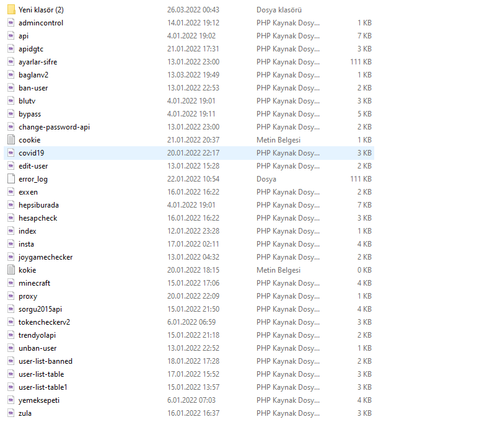Select the sorgu2015api file icon

click(11, 309)
